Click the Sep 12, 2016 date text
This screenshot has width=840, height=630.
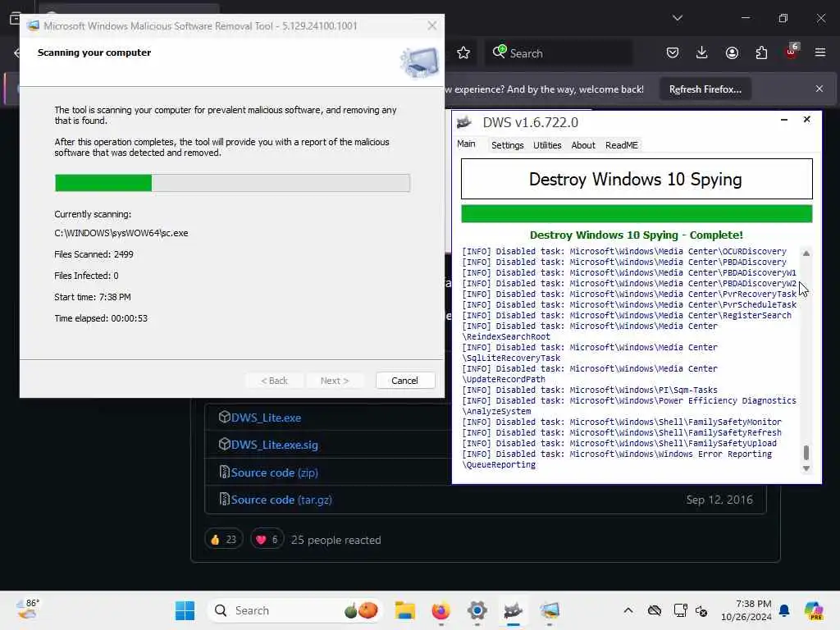pos(719,500)
